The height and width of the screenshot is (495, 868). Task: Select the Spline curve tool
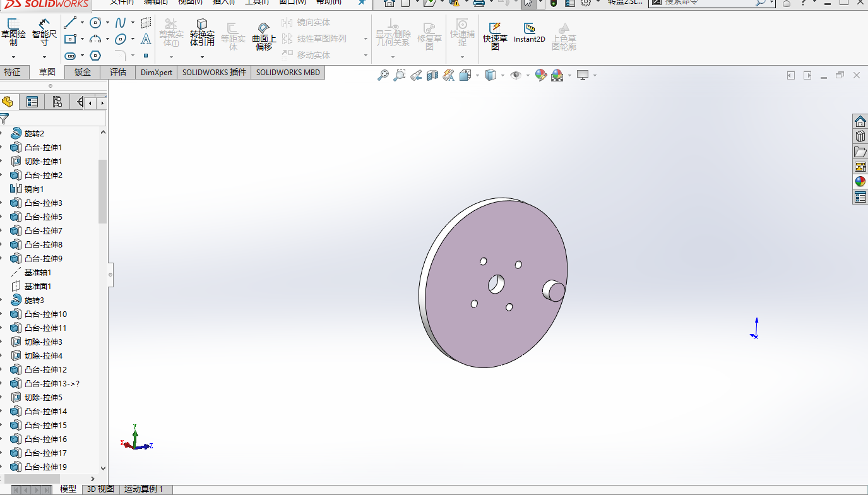click(x=120, y=23)
